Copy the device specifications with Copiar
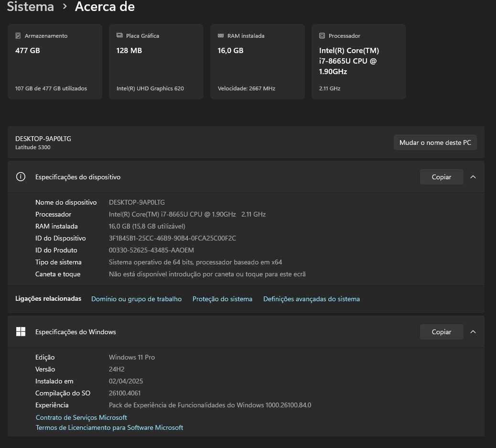The width and height of the screenshot is (496, 448). pyautogui.click(x=441, y=177)
